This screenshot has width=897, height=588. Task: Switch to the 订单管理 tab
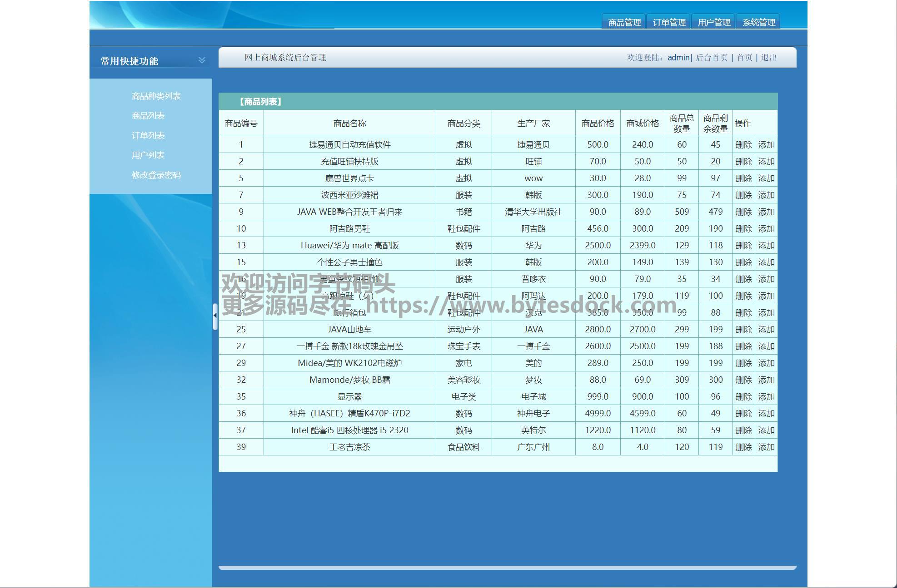[x=669, y=22]
